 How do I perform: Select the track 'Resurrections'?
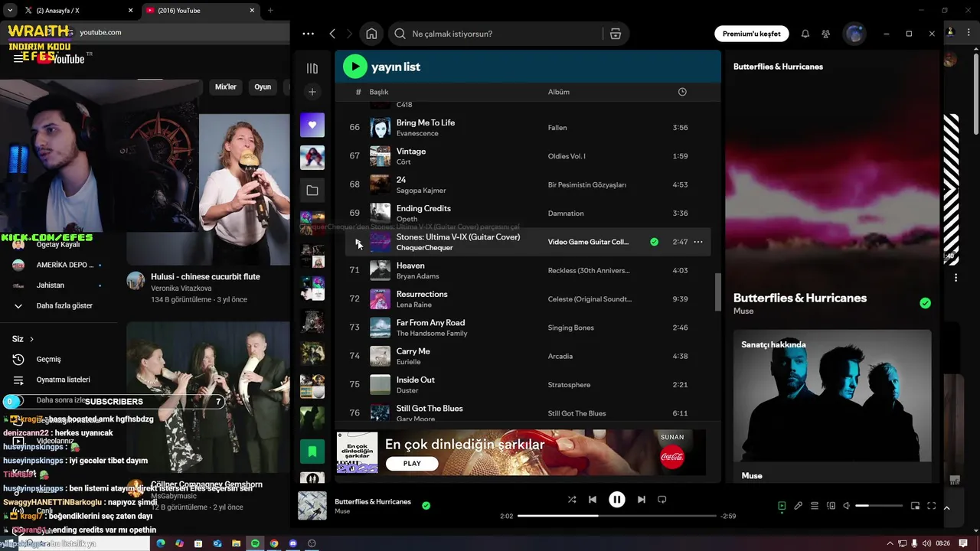point(422,294)
